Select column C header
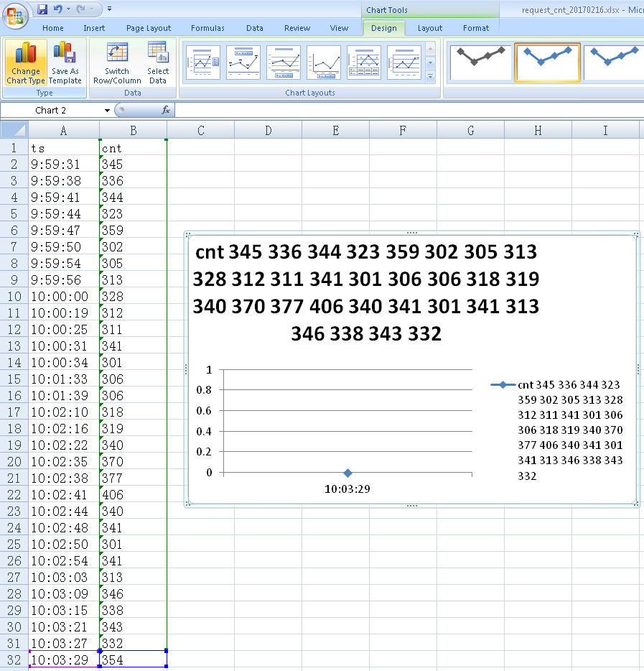The width and height of the screenshot is (644, 671). coord(200,130)
